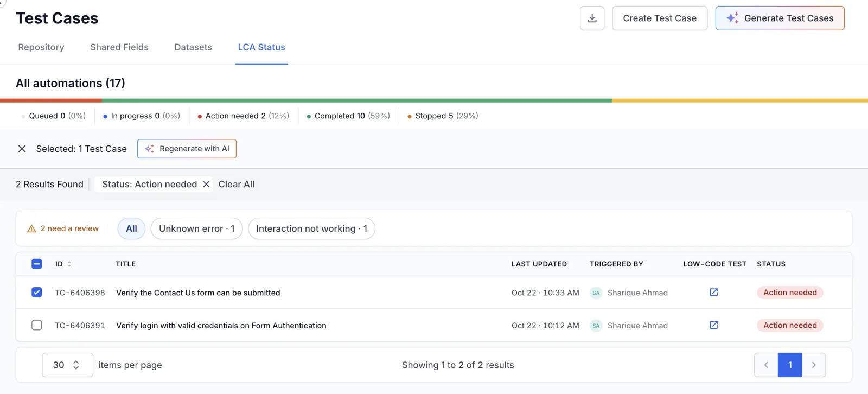Click the Queued 0 status legend

(53, 116)
